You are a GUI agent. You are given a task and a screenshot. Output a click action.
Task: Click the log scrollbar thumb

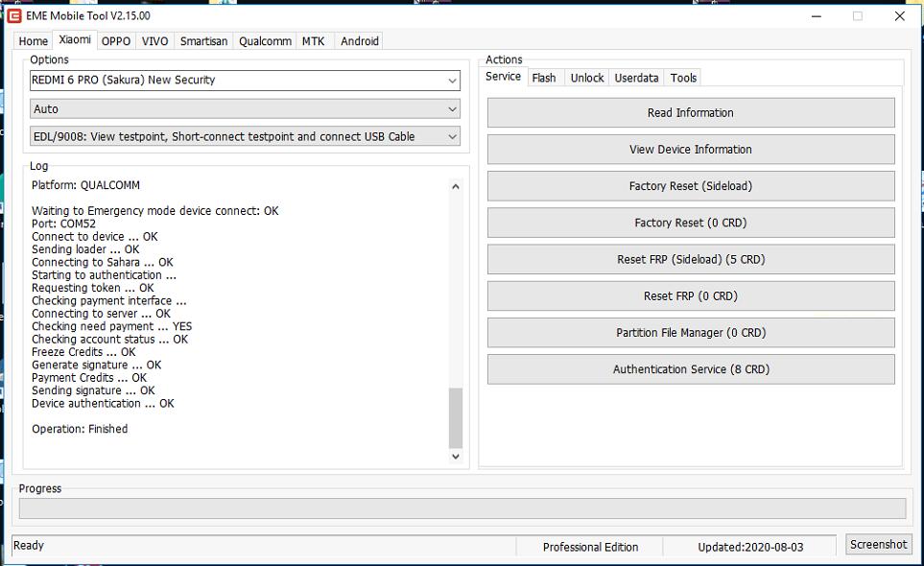[456, 418]
